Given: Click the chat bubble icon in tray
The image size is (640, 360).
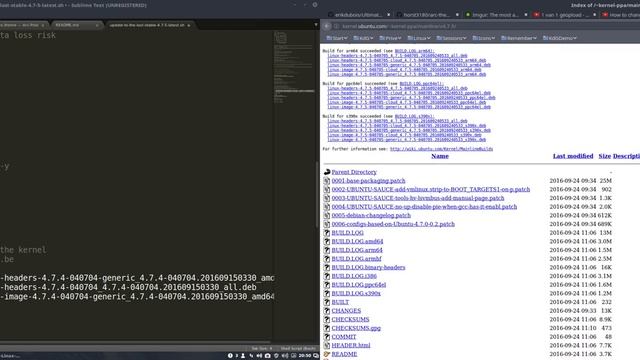Looking at the screenshot, I should [x=316, y=356].
